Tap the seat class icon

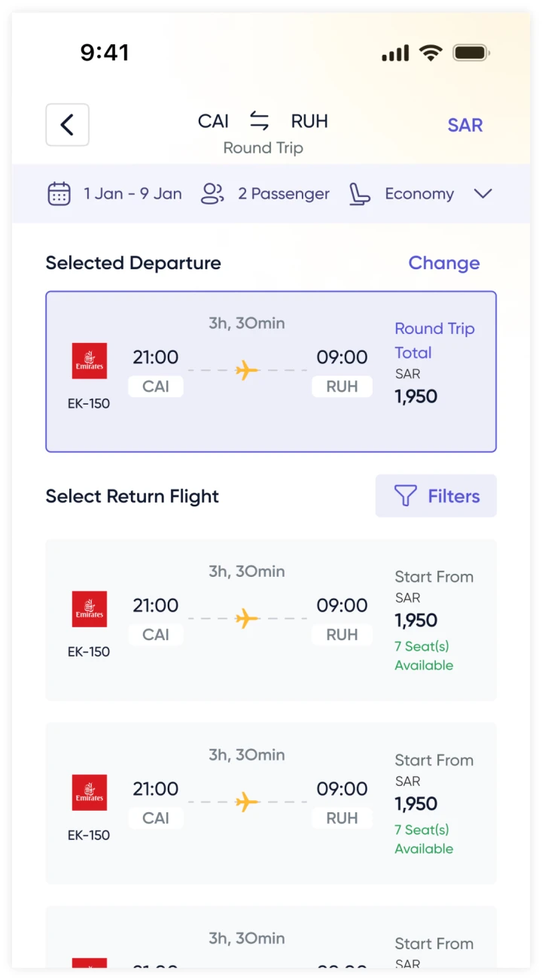click(359, 194)
